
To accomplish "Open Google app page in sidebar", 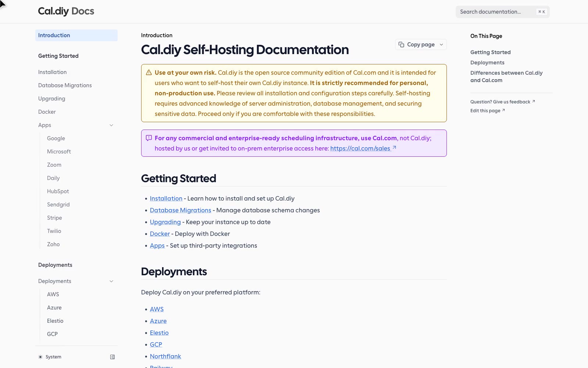I will tap(81, 138).
